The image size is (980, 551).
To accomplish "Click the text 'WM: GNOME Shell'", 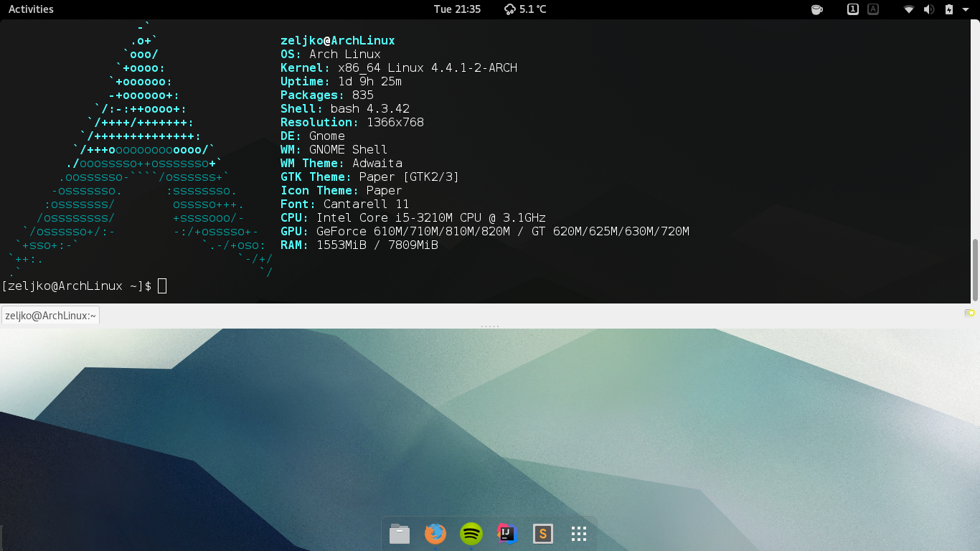I will click(x=334, y=150).
